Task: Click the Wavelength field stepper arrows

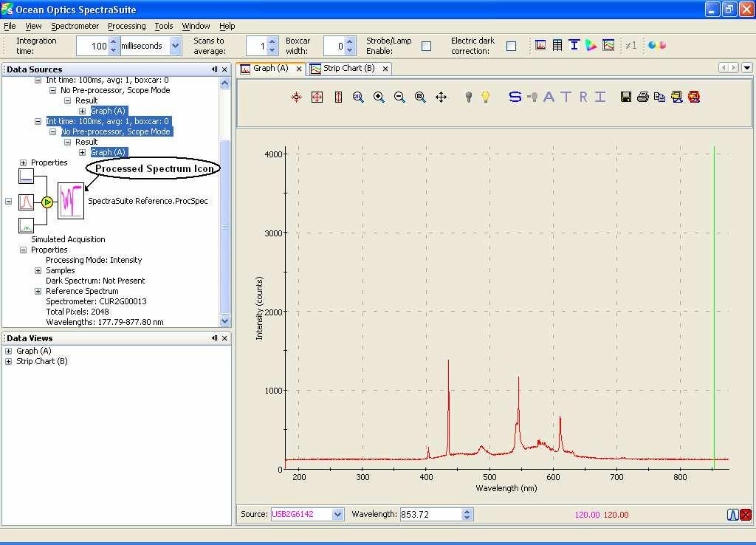Action: 467,515
